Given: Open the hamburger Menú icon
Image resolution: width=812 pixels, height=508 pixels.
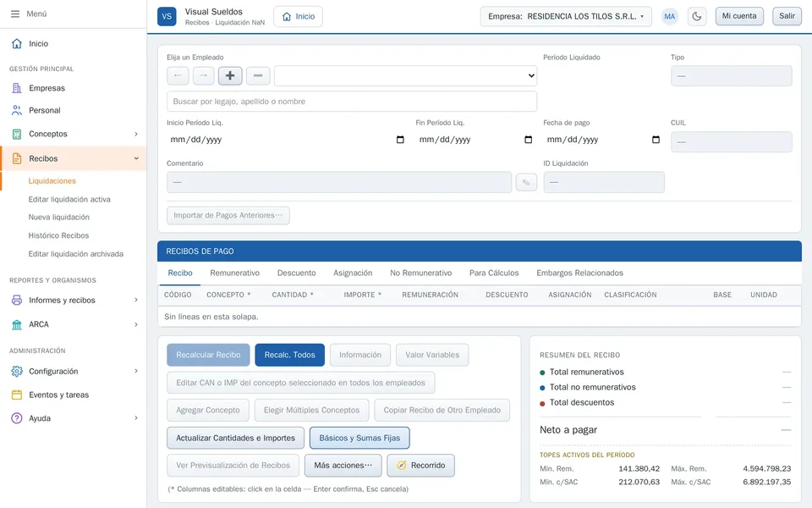Looking at the screenshot, I should [15, 14].
